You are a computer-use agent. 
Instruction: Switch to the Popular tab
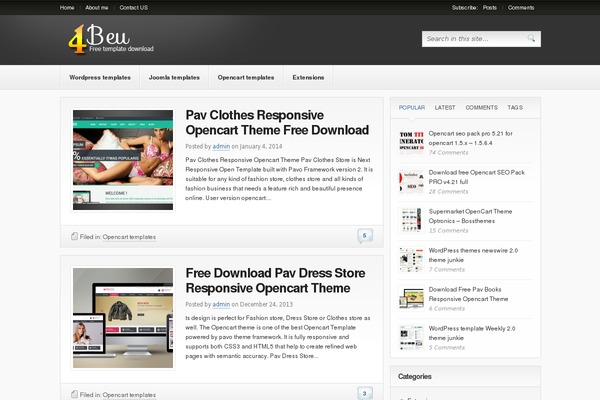(x=412, y=108)
